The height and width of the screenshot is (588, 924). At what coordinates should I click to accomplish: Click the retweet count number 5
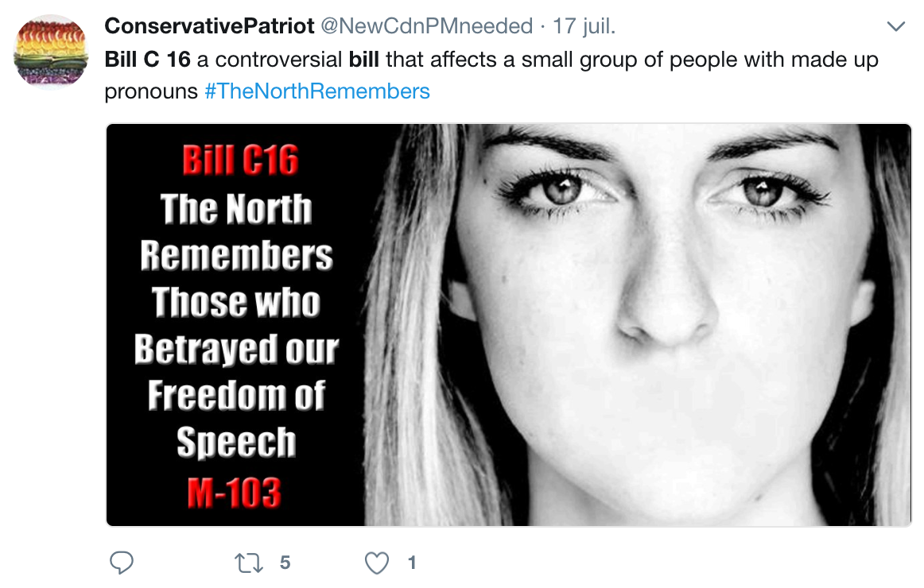pyautogui.click(x=285, y=563)
